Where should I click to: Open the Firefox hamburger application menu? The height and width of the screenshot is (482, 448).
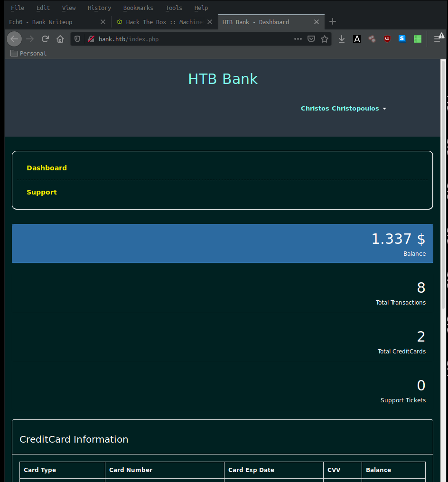click(x=438, y=39)
